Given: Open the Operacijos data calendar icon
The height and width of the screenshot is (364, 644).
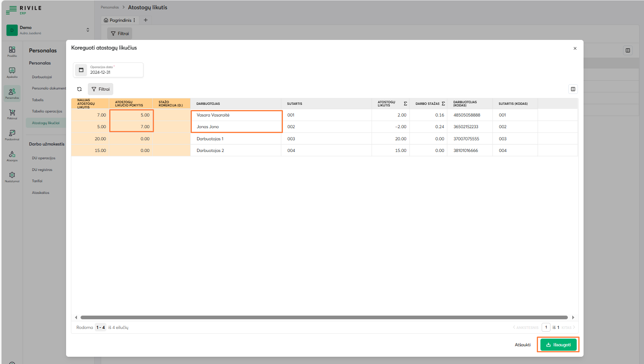Looking at the screenshot, I should [81, 70].
